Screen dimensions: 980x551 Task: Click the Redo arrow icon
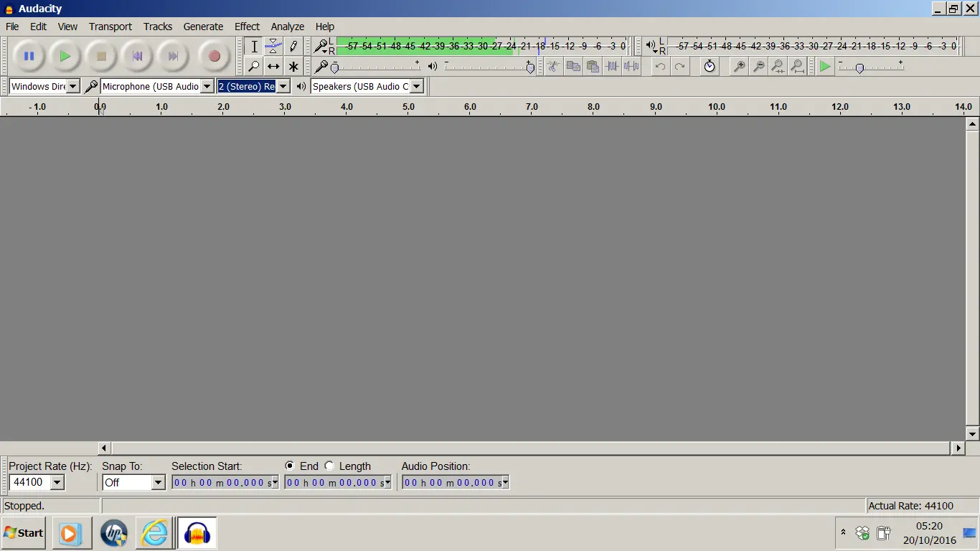point(679,66)
